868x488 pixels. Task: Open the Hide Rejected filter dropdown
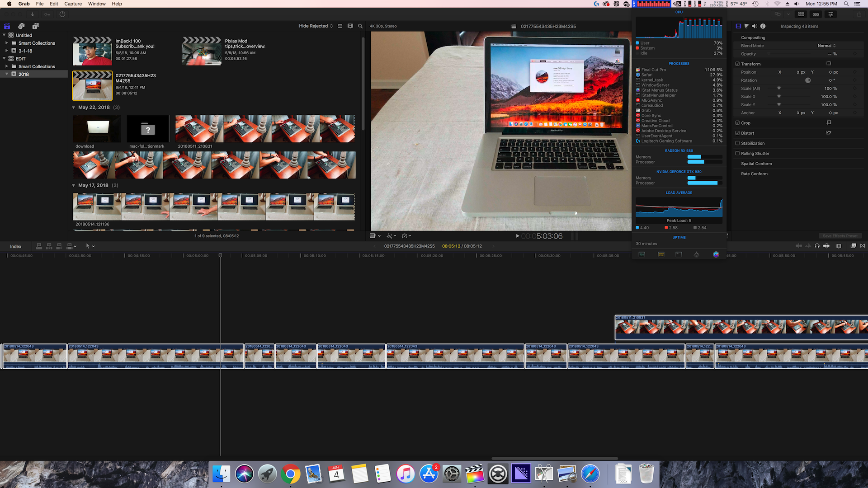tap(316, 26)
